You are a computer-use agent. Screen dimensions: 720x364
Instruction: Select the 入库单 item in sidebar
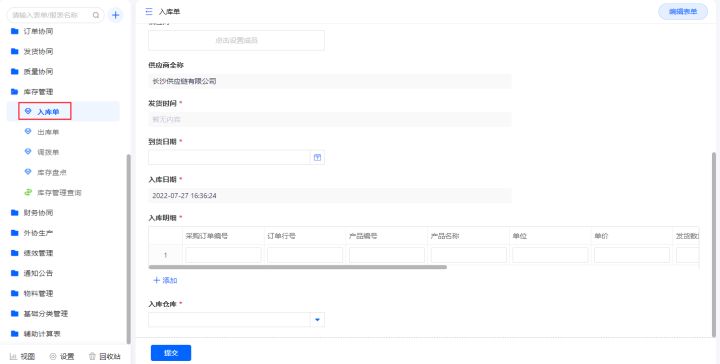click(x=63, y=112)
